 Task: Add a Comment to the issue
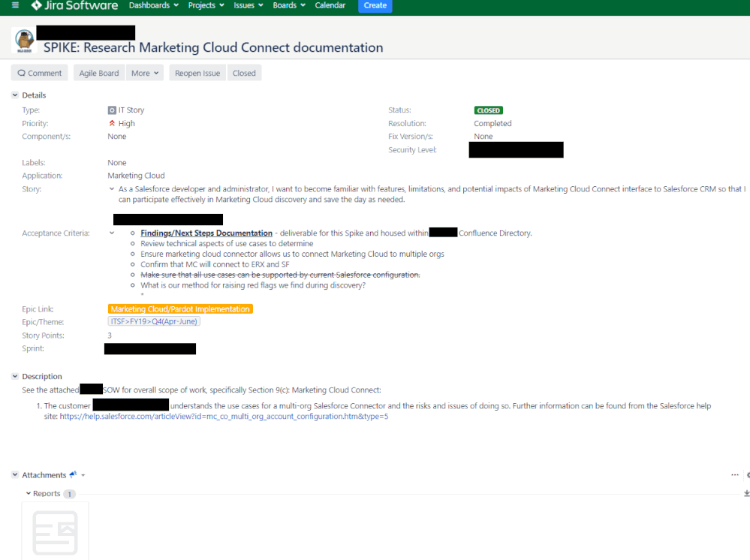click(39, 73)
